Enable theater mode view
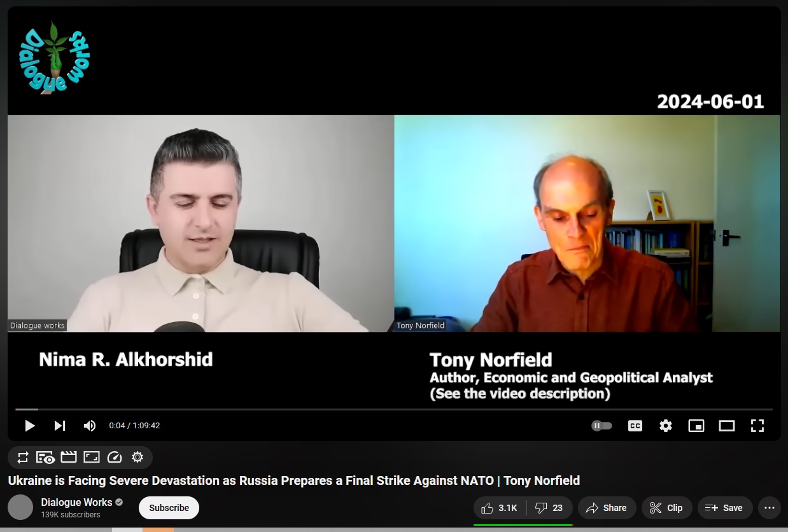Viewport: 788px width, 532px height. click(x=727, y=426)
